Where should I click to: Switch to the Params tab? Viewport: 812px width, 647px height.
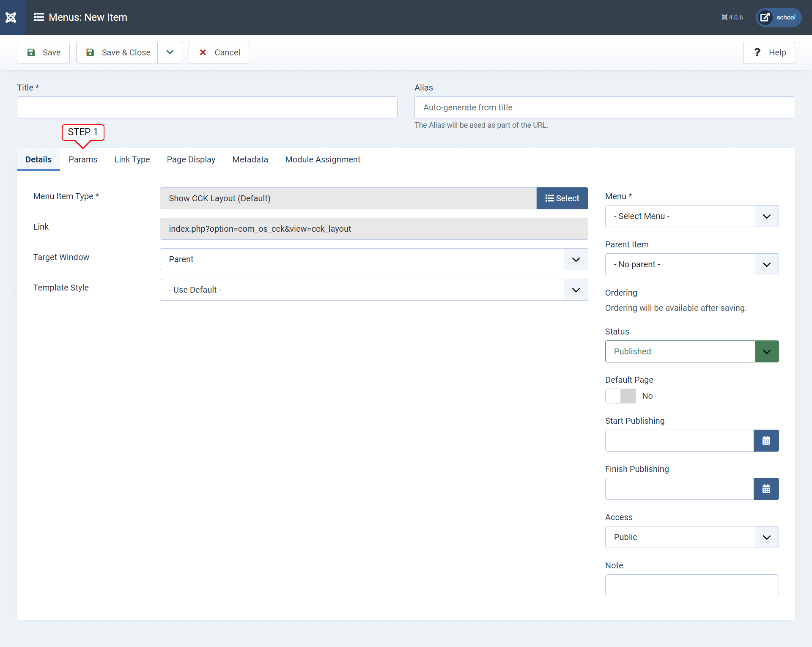pos(82,159)
